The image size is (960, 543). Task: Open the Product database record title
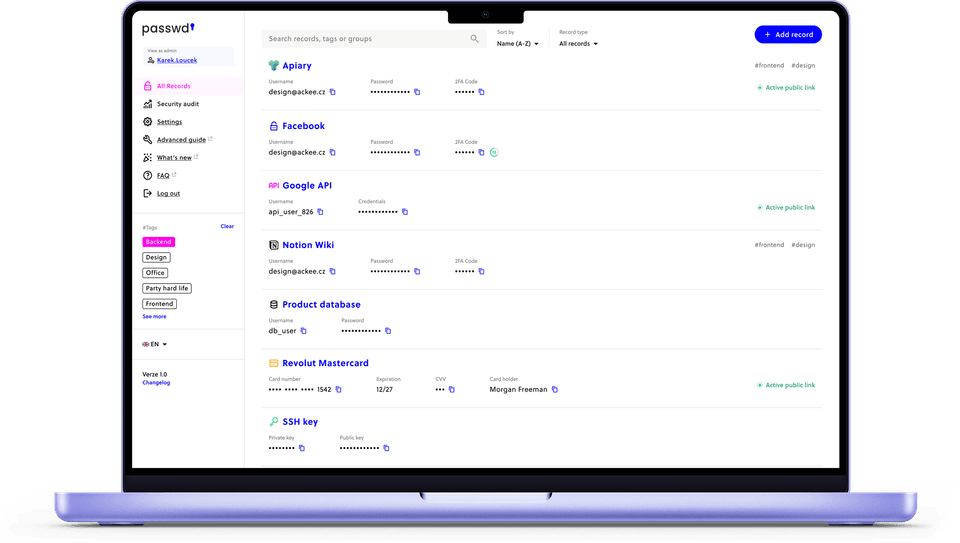pos(321,304)
